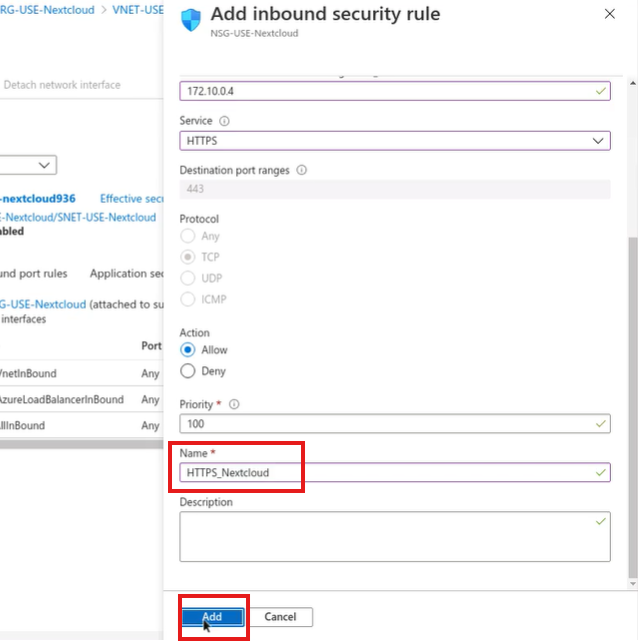
Task: Click the panel scrollbar down arrow
Action: point(633,584)
